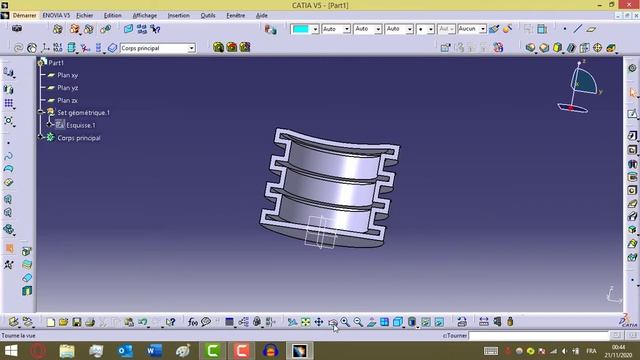This screenshot has width=640, height=360.
Task: Open the Affichage menu
Action: coord(144,16)
